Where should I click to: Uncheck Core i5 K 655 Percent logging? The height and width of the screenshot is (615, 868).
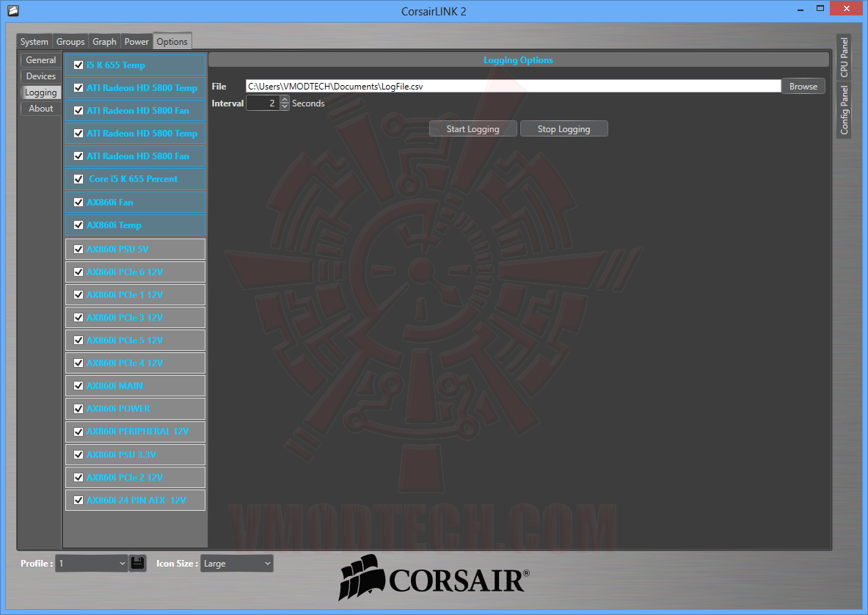click(79, 179)
